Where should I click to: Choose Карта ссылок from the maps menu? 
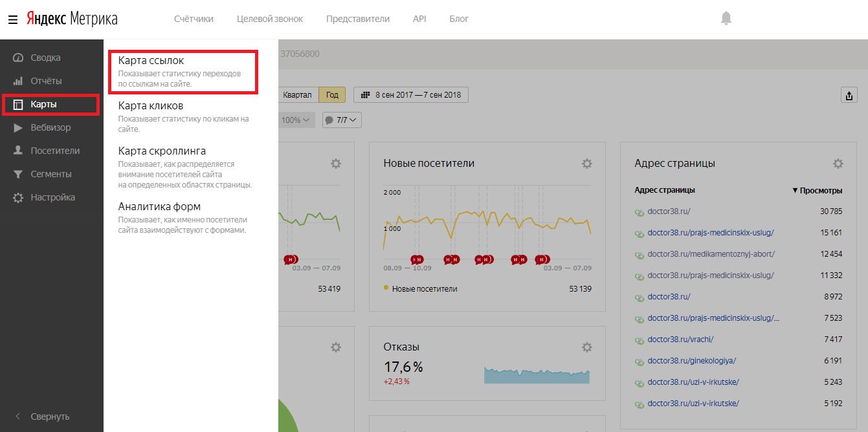tap(151, 61)
